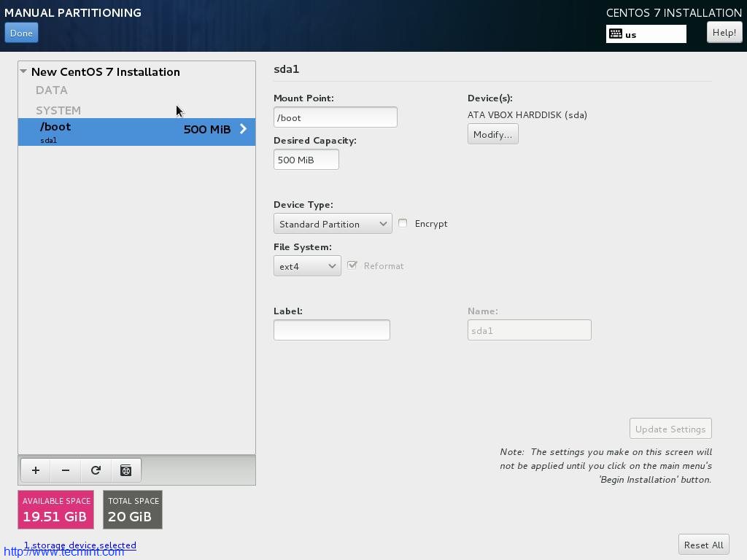Click the DATA section heading
The width and height of the screenshot is (747, 560).
[52, 90]
